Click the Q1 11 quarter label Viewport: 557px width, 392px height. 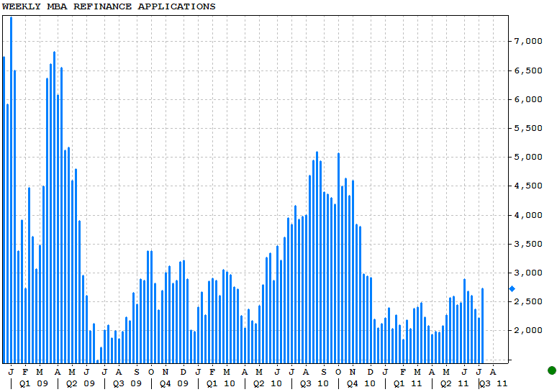[x=407, y=384]
